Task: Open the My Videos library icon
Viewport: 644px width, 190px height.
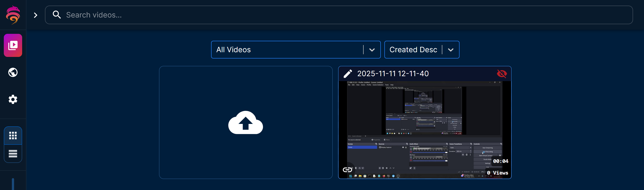Action: [x=13, y=45]
